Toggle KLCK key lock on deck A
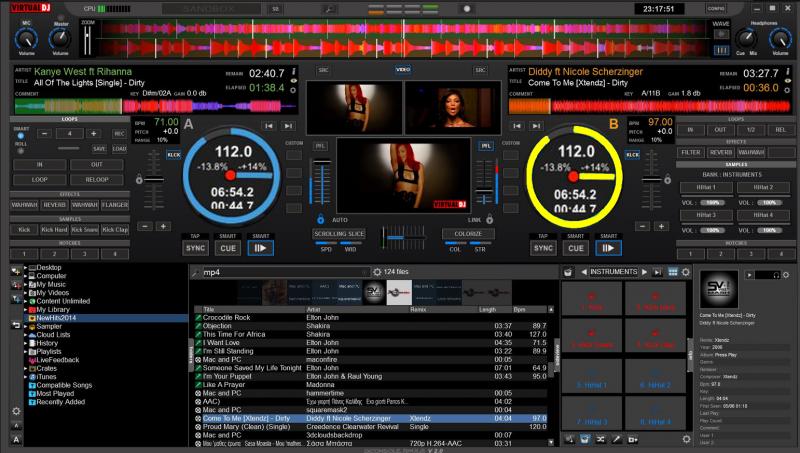The height and width of the screenshot is (453, 800). [173, 155]
